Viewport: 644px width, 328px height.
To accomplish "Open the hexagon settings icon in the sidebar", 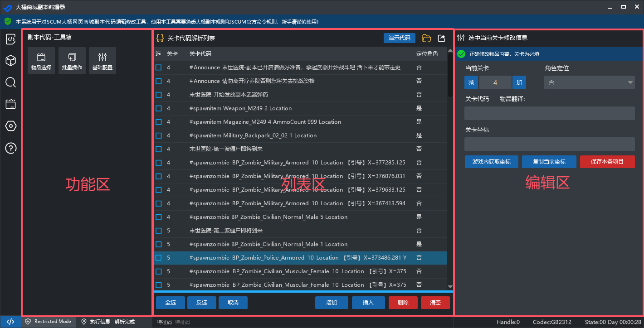I will pos(10,126).
